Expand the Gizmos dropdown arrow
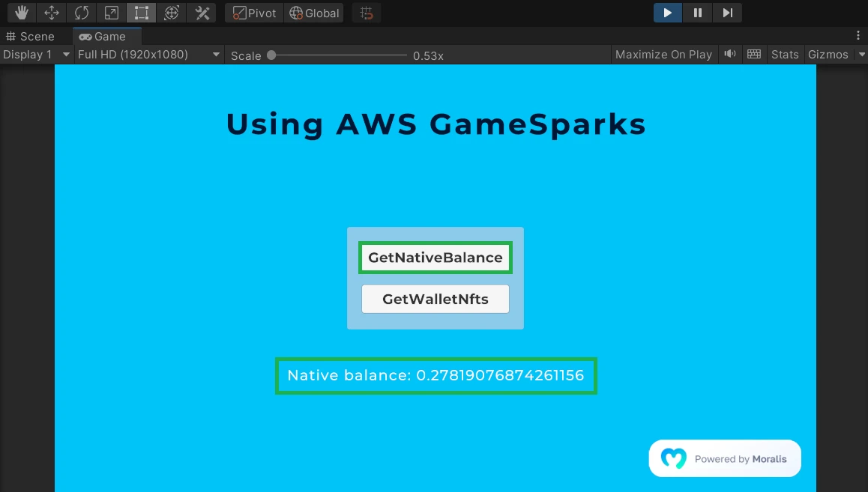The width and height of the screenshot is (868, 492). [861, 55]
